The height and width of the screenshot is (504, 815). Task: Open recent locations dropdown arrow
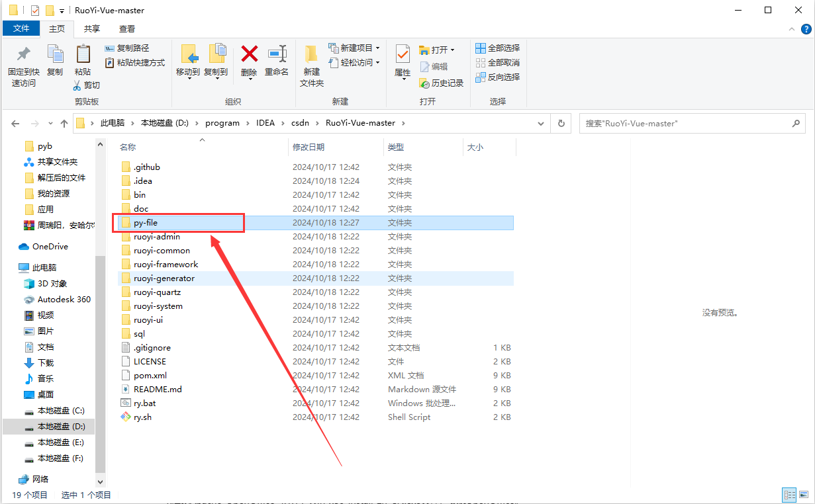pos(51,124)
